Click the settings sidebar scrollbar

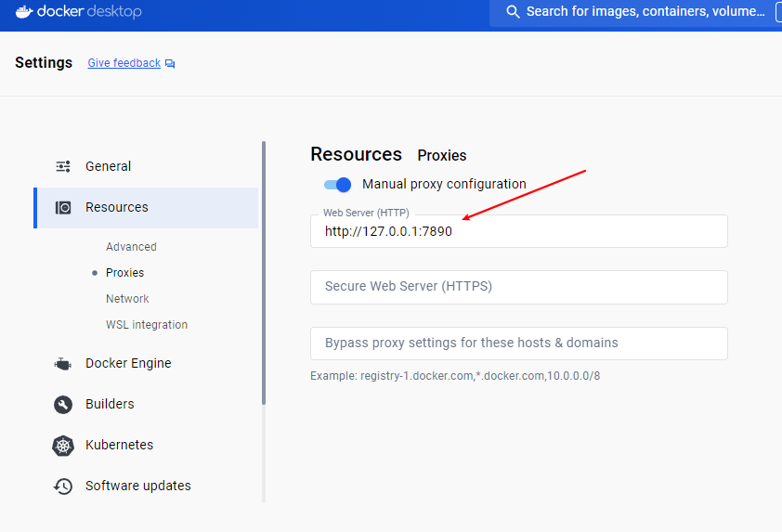[264, 273]
